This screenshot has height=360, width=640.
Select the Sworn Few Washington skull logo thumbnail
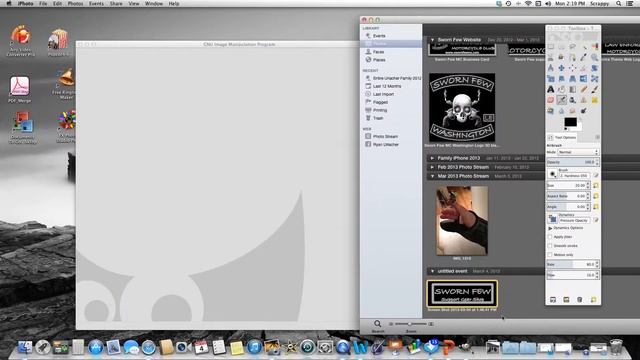click(462, 107)
